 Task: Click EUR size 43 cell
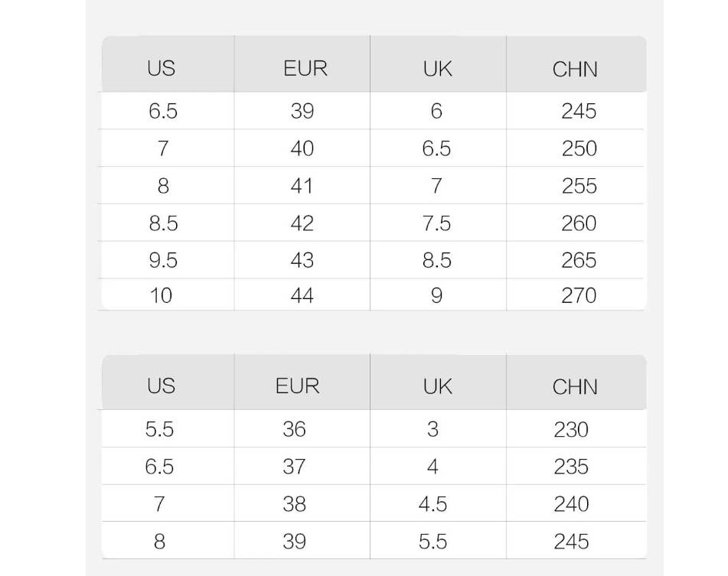pyautogui.click(x=302, y=260)
